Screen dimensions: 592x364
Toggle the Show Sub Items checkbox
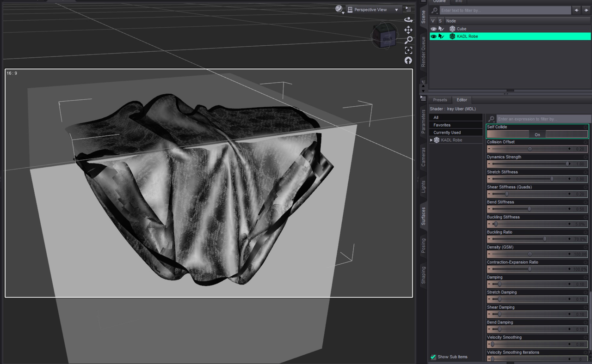pos(433,357)
